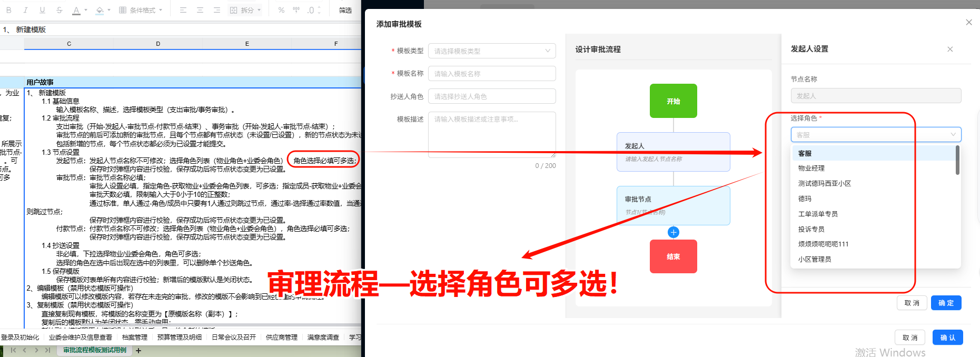980x357 pixels.
Task: Click 模板名称 template name input
Action: pos(492,74)
